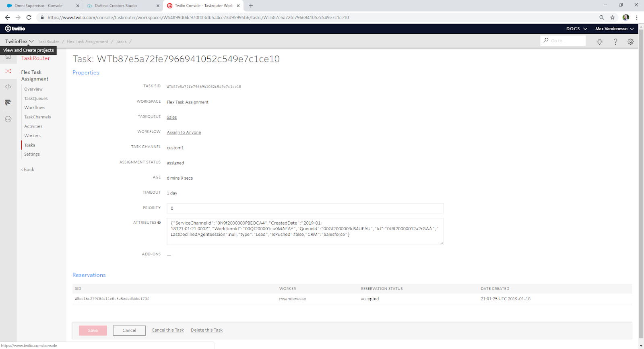Open Tasks in the sidebar
The width and height of the screenshot is (644, 349).
30,145
